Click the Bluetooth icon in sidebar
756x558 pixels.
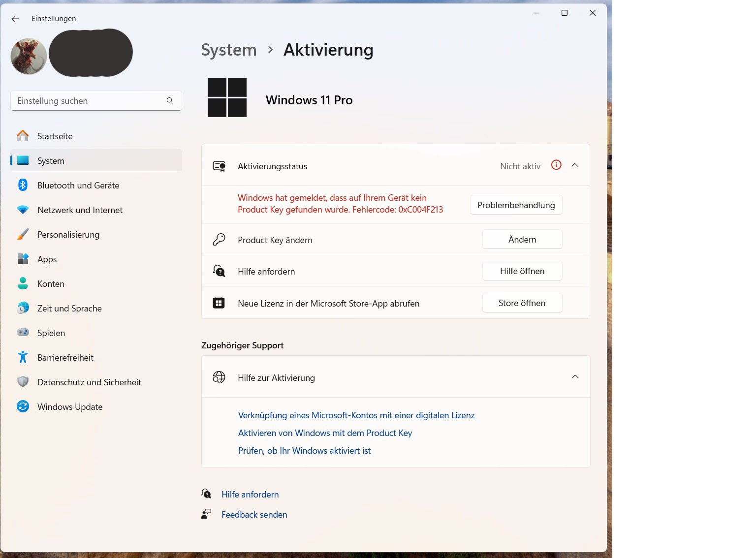click(23, 185)
